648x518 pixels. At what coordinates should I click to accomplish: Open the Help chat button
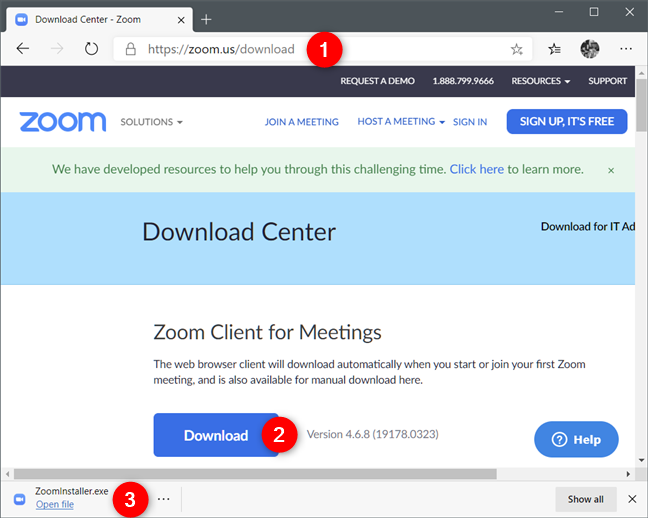pyautogui.click(x=576, y=439)
